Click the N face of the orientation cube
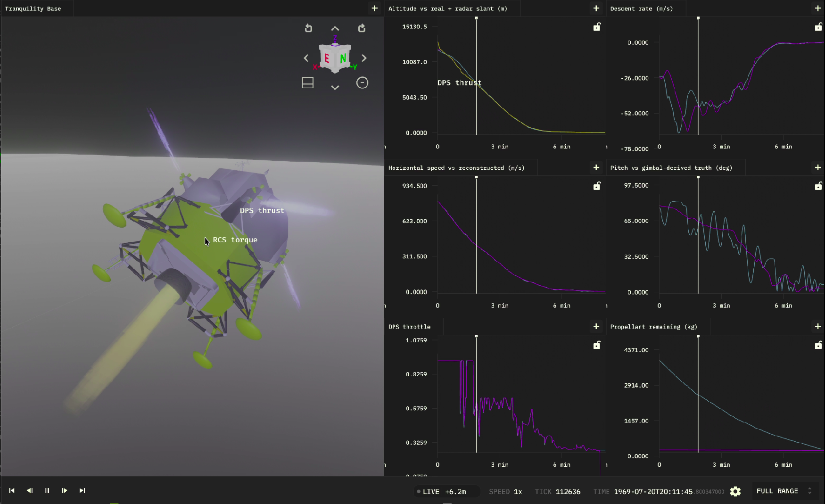This screenshot has height=504, width=825. click(x=343, y=58)
